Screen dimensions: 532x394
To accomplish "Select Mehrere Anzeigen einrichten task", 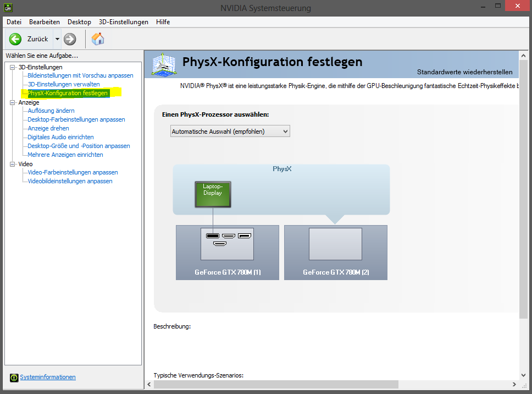I will point(65,155).
